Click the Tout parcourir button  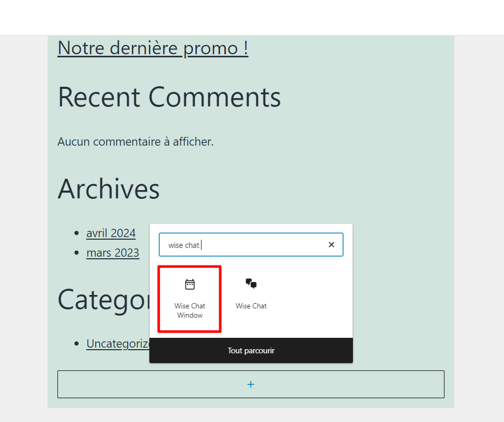coord(251,350)
